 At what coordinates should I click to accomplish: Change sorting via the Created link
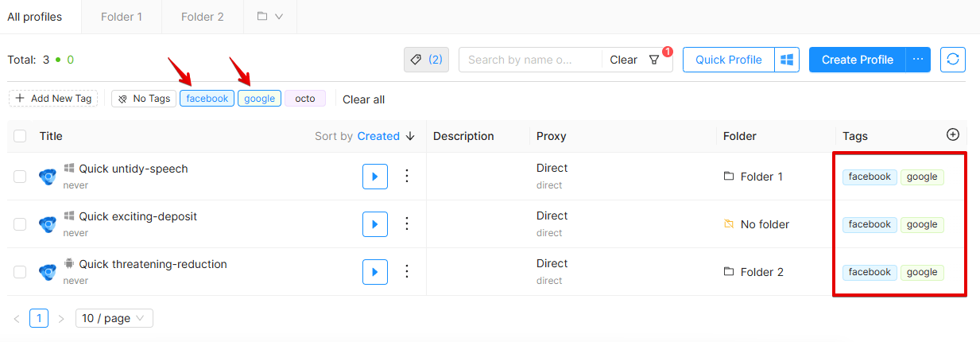[x=378, y=136]
